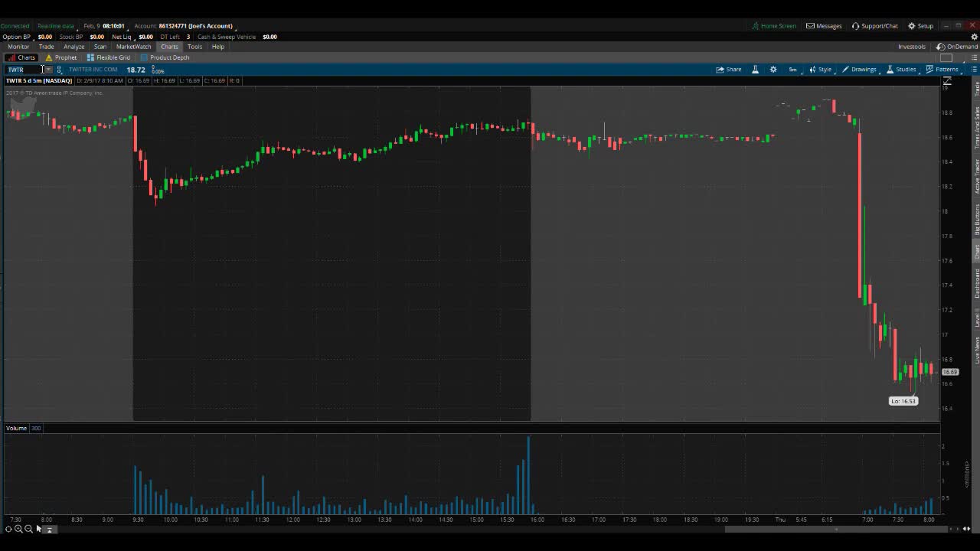Click the Net Liq label
The width and height of the screenshot is (980, 551).
pyautogui.click(x=122, y=37)
